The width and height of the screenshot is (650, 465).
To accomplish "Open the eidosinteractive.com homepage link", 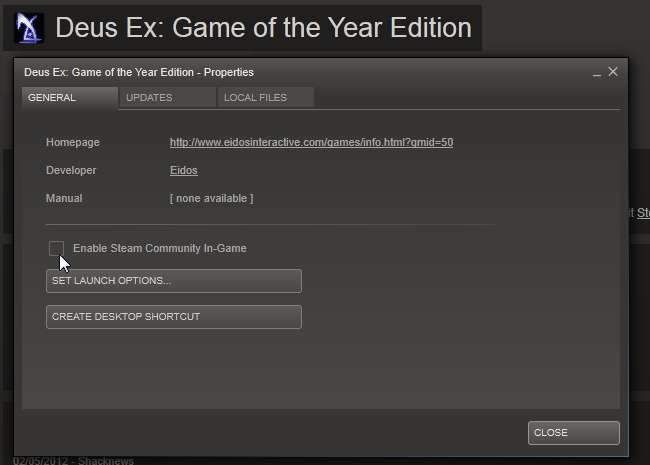I will 311,142.
